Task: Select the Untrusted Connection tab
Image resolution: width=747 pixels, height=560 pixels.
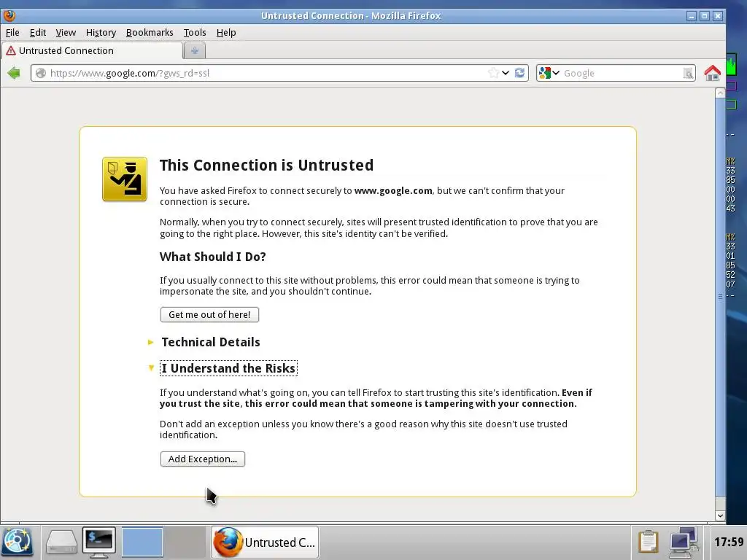Action: point(92,50)
